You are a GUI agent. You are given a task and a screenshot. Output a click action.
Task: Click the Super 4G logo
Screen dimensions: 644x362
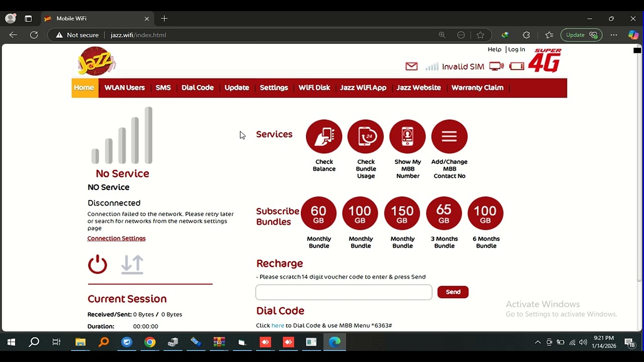click(545, 60)
